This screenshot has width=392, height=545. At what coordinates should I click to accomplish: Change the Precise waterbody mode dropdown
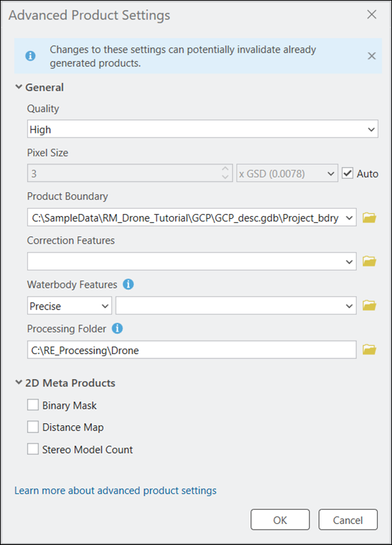(105, 305)
